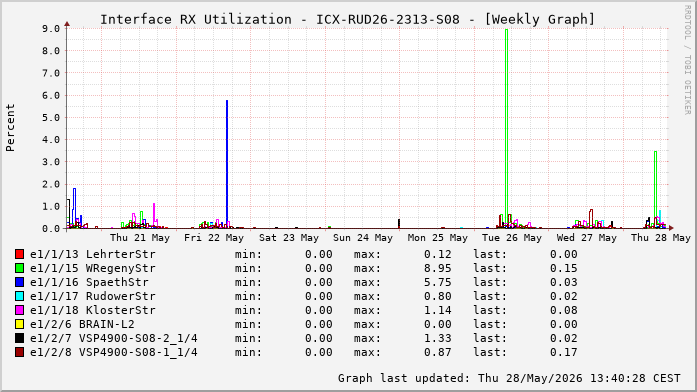Click the WRegenyStr last value 0.15
The image size is (697, 392).
564,268
